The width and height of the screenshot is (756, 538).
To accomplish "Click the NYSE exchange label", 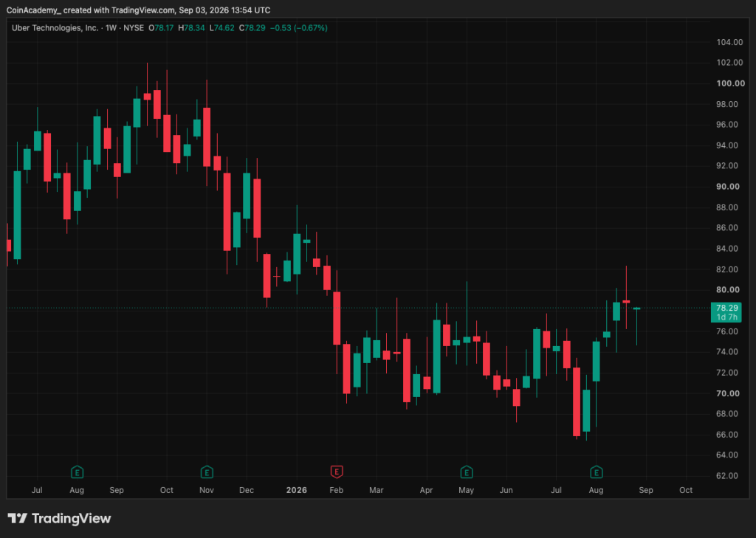I will 134,28.
